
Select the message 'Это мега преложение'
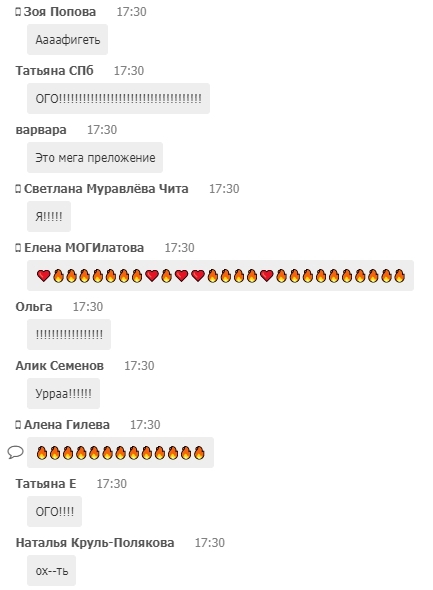coord(95,158)
